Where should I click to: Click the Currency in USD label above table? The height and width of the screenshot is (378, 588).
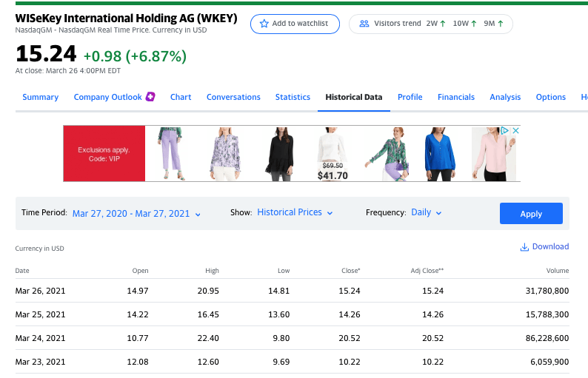[x=39, y=249]
